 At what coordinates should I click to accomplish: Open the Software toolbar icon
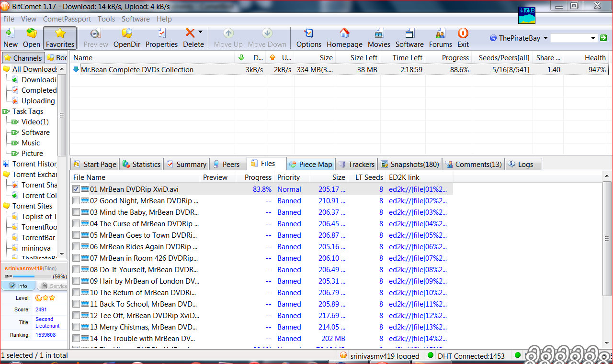click(409, 38)
